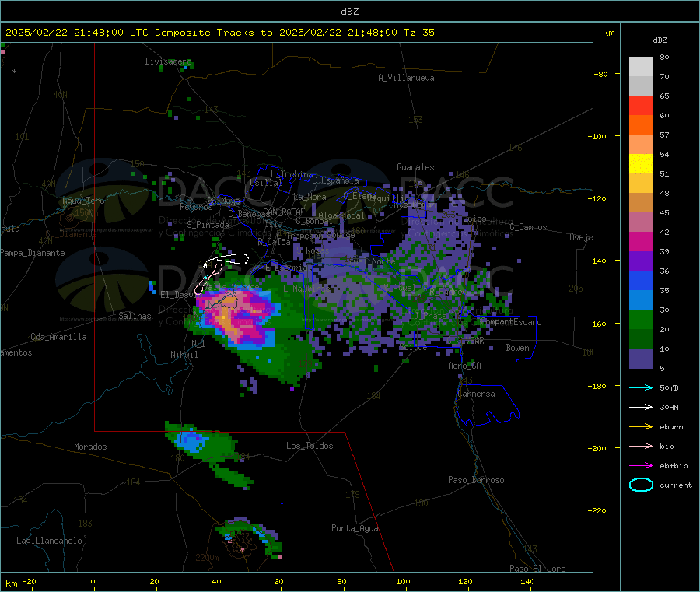Click the '0' km tick on bottom axis

click(x=93, y=581)
